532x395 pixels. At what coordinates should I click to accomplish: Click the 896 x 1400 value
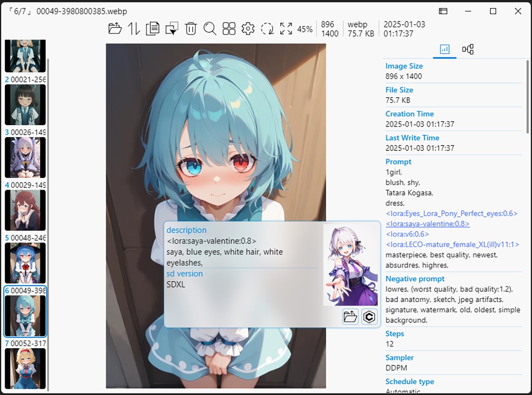[403, 76]
